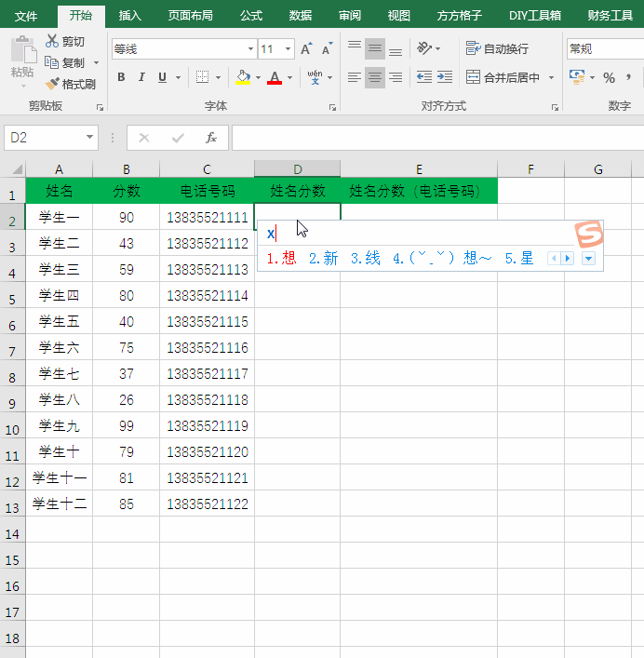Open the 文件 tab

click(x=25, y=16)
